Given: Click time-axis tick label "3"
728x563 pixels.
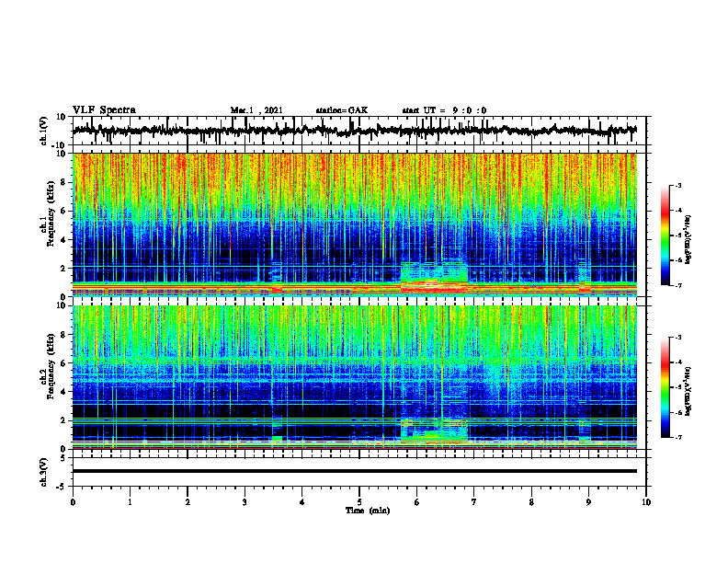Looking at the screenshot, I should click(245, 502).
